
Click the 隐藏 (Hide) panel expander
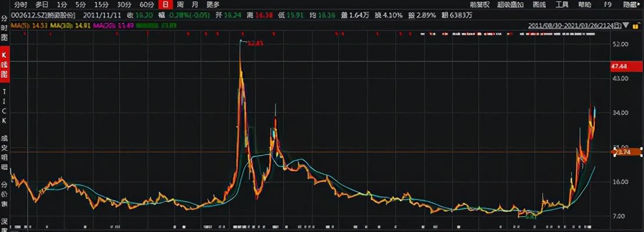[631, 5]
